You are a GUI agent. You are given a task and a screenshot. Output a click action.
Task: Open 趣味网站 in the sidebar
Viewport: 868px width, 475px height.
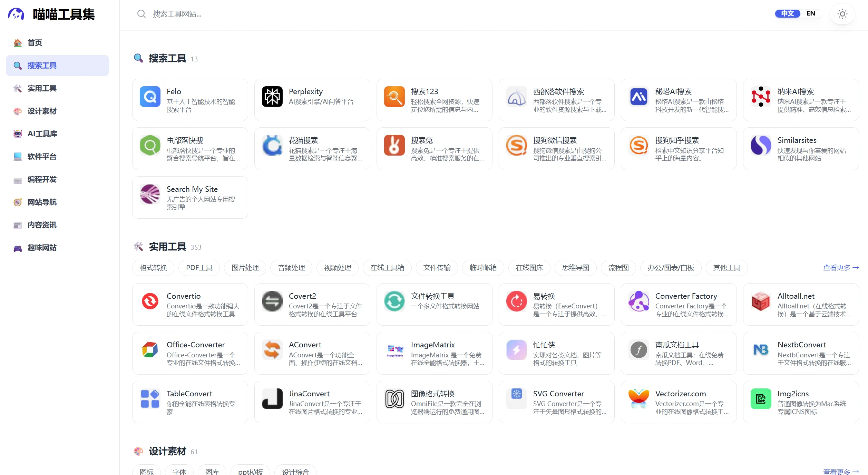(57, 248)
